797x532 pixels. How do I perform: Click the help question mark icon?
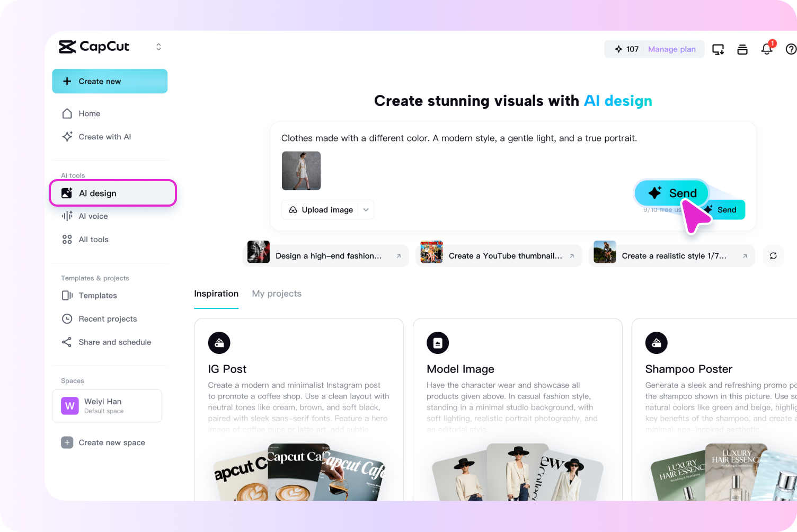point(791,49)
